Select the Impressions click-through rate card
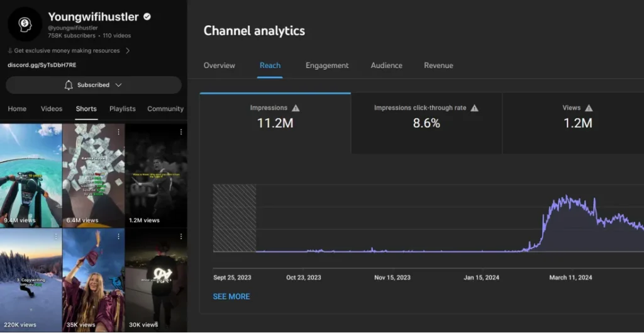This screenshot has width=644, height=333. click(x=426, y=123)
